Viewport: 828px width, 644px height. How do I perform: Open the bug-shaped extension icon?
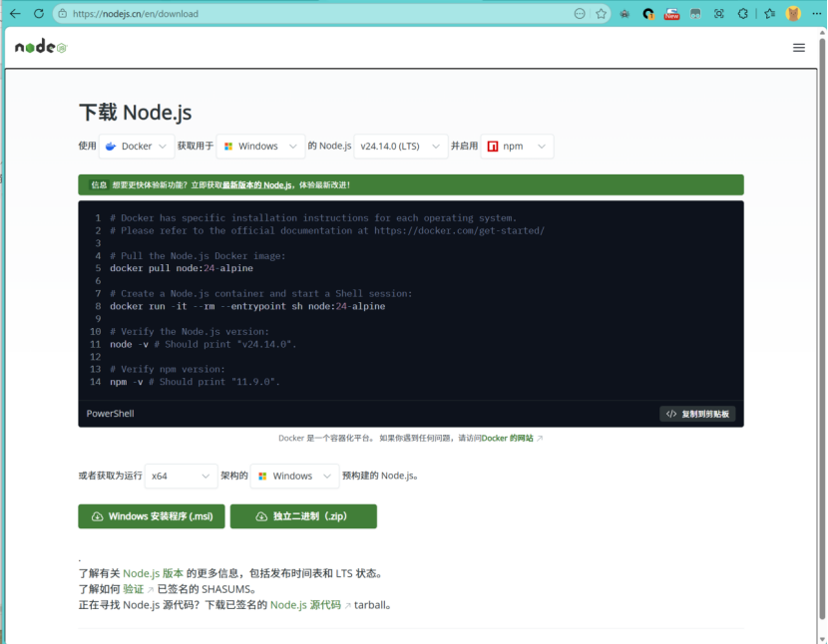pyautogui.click(x=624, y=14)
